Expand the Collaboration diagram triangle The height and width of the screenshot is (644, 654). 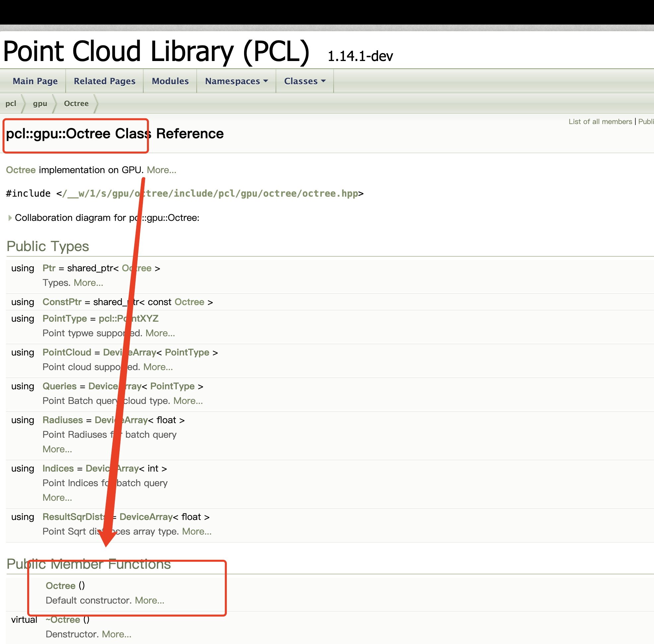point(10,218)
